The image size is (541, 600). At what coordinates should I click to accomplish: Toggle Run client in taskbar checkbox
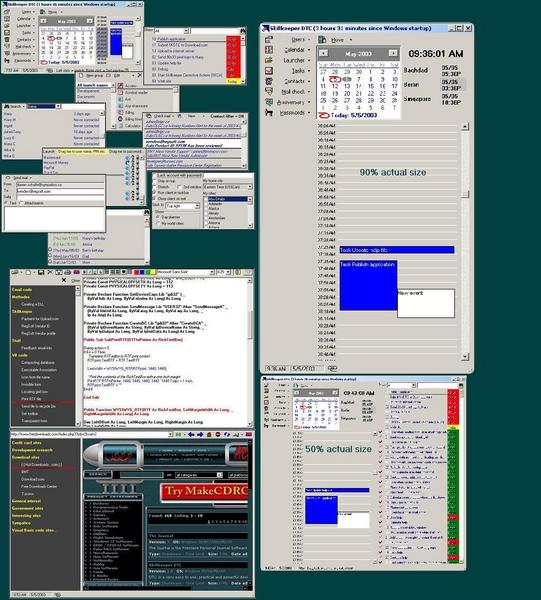tap(155, 193)
